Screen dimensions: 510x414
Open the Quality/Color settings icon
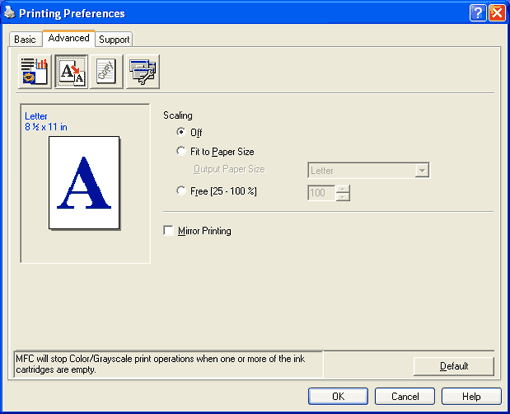pos(35,71)
